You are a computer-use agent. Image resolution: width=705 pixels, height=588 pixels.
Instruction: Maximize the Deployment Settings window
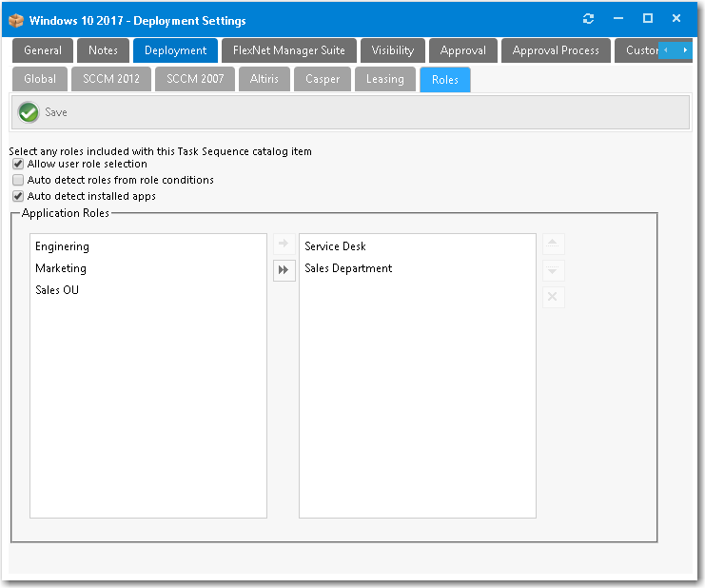pos(648,19)
